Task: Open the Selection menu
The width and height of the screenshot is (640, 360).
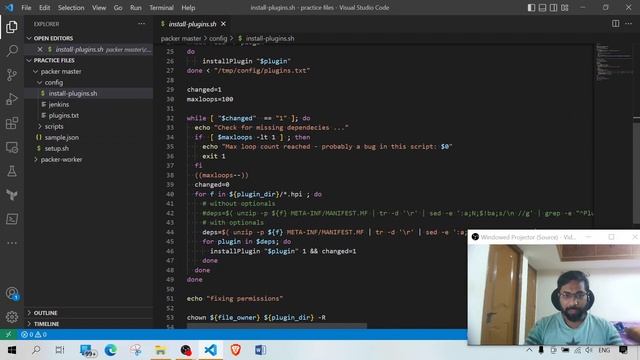Action: pyautogui.click(x=71, y=7)
